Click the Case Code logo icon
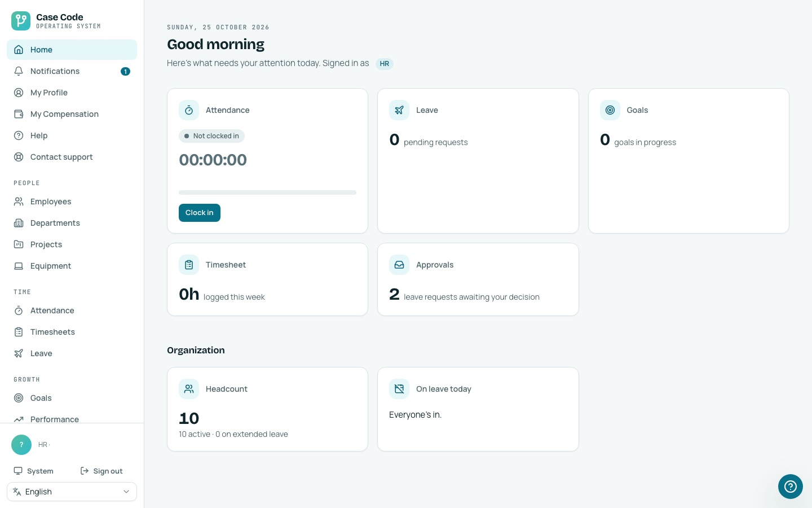Screen dimensions: 812x508 tap(21, 21)
